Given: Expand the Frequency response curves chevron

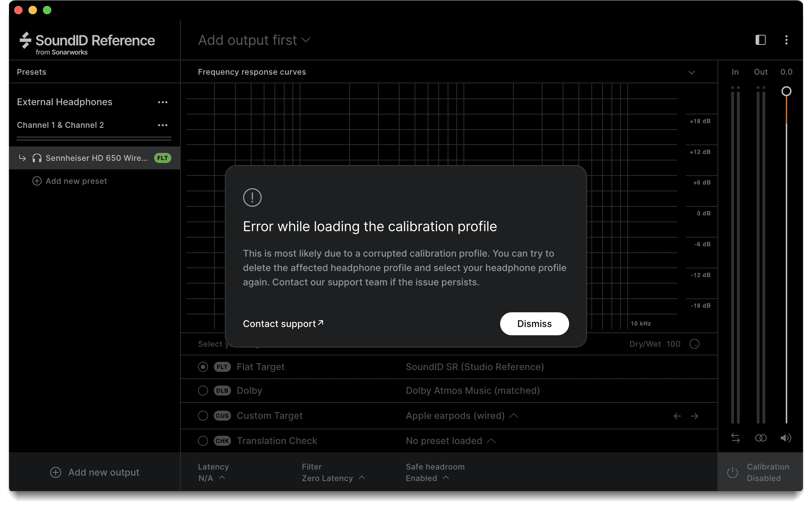Looking at the screenshot, I should [691, 73].
